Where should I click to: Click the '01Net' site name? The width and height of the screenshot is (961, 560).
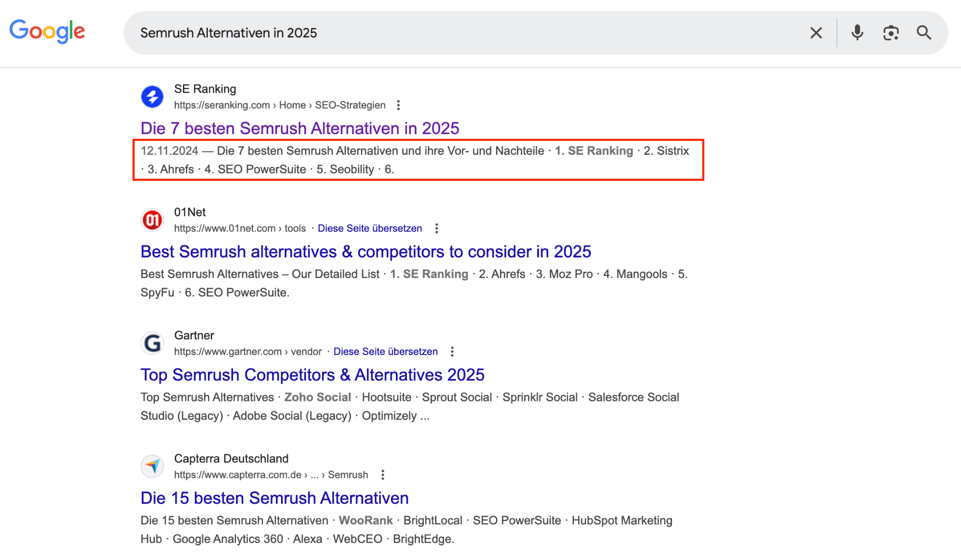(x=190, y=212)
